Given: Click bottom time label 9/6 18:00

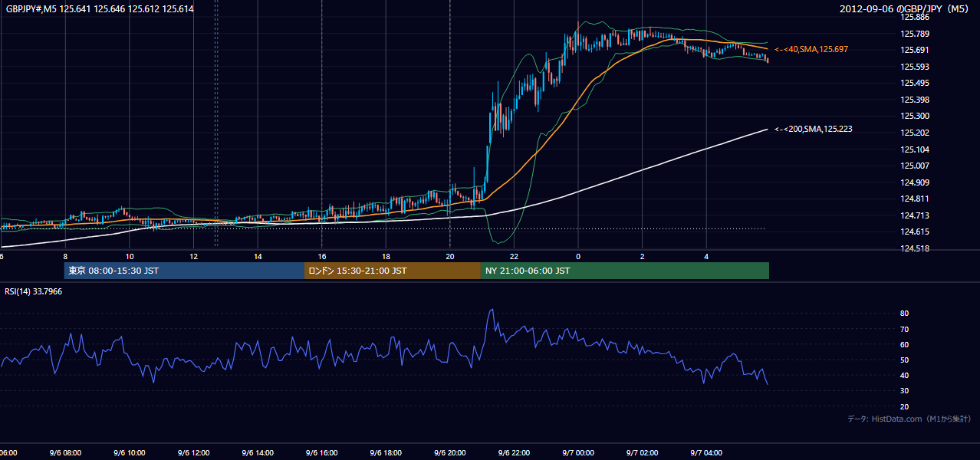Looking at the screenshot, I should tap(386, 453).
